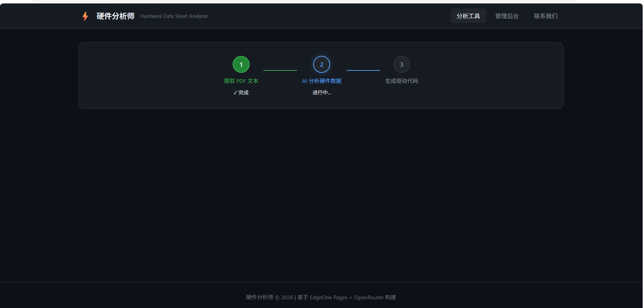Click the footer copyright 硬件分析师 © 2026

coord(269,297)
